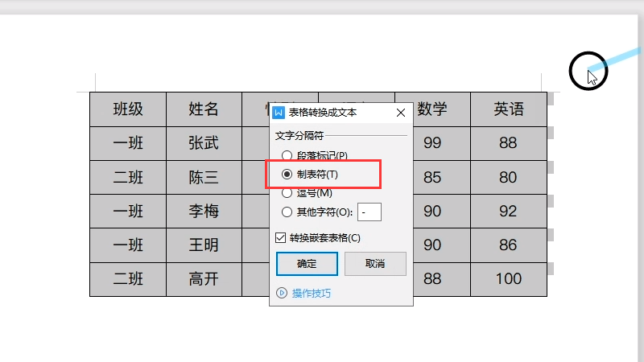Click the 数学 header cell

coord(432,109)
